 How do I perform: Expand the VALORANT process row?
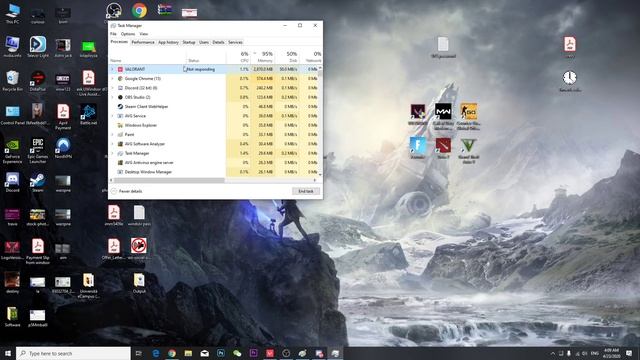pos(113,69)
